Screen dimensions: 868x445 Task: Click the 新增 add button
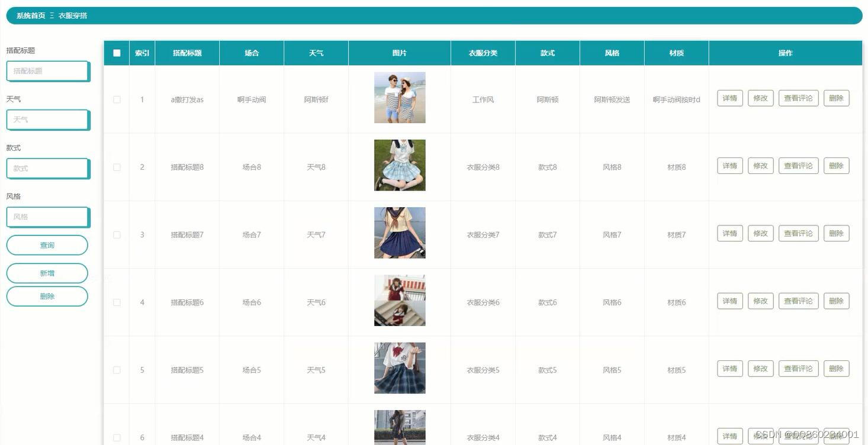point(47,273)
